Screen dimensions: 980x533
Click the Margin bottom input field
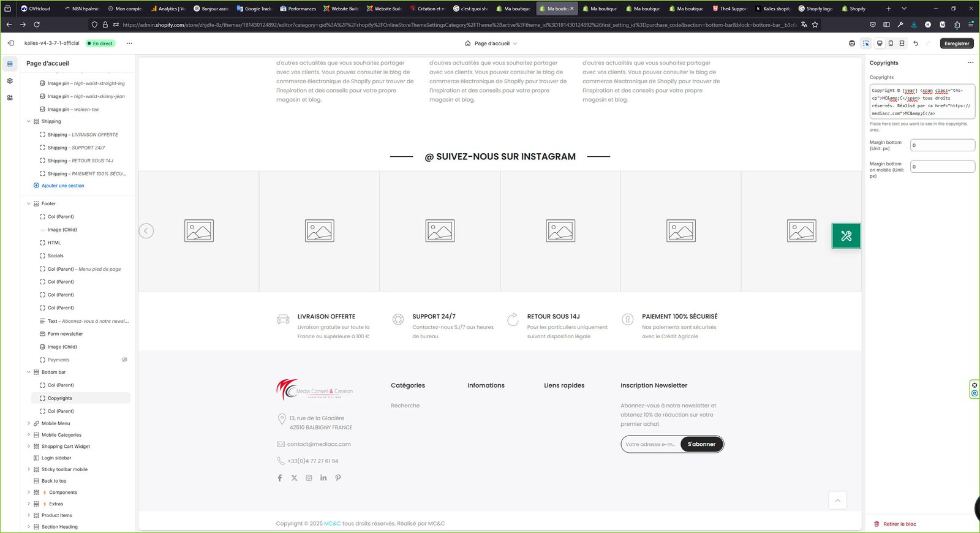[942, 145]
